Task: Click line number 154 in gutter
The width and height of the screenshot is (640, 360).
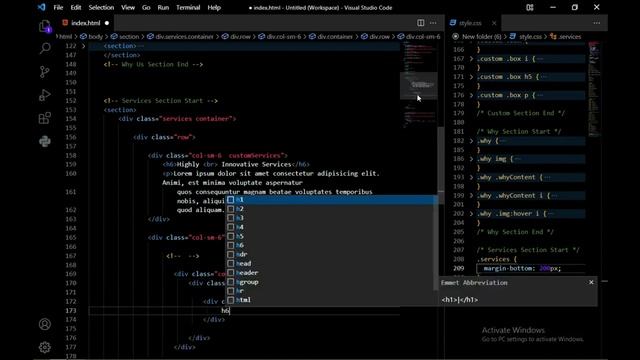Action: pos(71,119)
